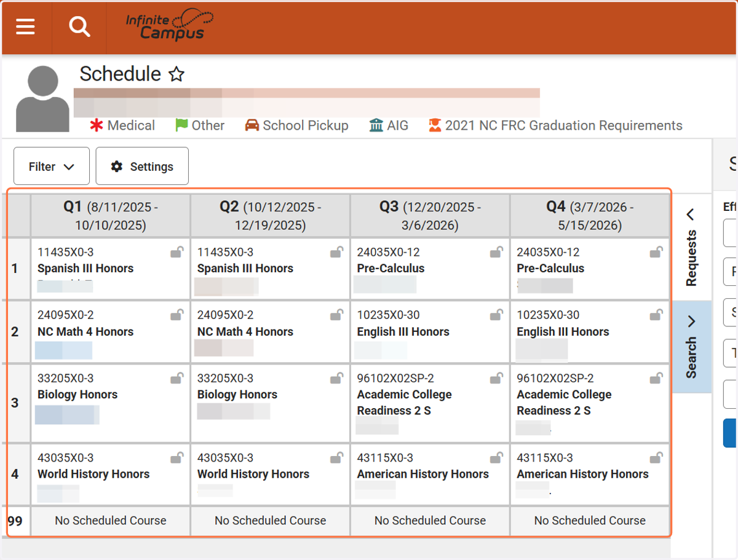Toggle lock on Q1 Spanish III Honors

(x=177, y=252)
